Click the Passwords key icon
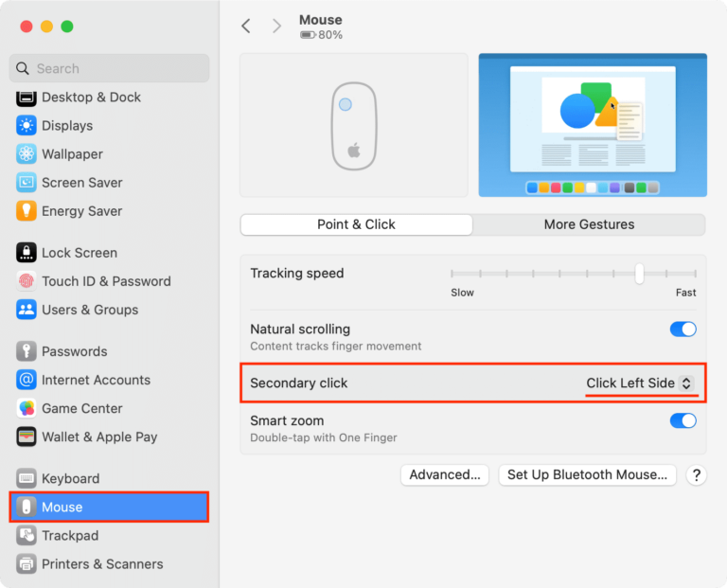Image resolution: width=727 pixels, height=588 pixels. point(27,351)
